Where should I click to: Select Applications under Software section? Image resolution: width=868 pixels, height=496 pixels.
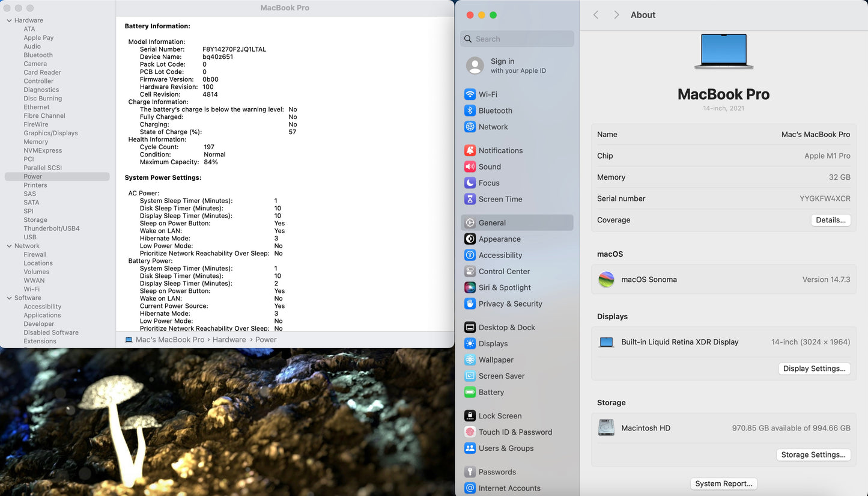point(42,315)
